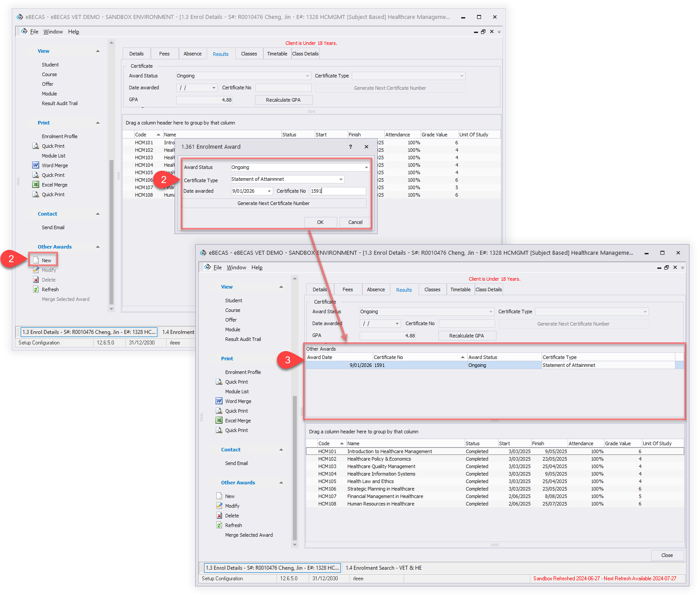Open Award Status dropdown in Enrolment Award dialog
700x597 pixels.
click(x=366, y=168)
